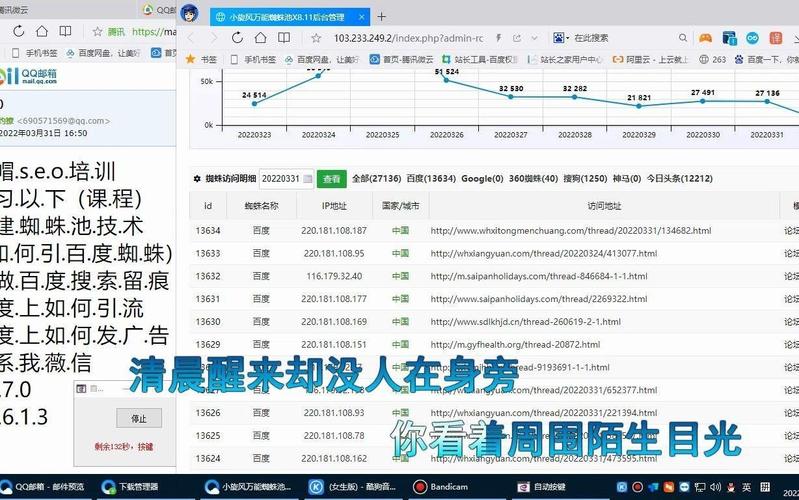Switch to the QQ邮箱 tab in back browser

[x=159, y=9]
